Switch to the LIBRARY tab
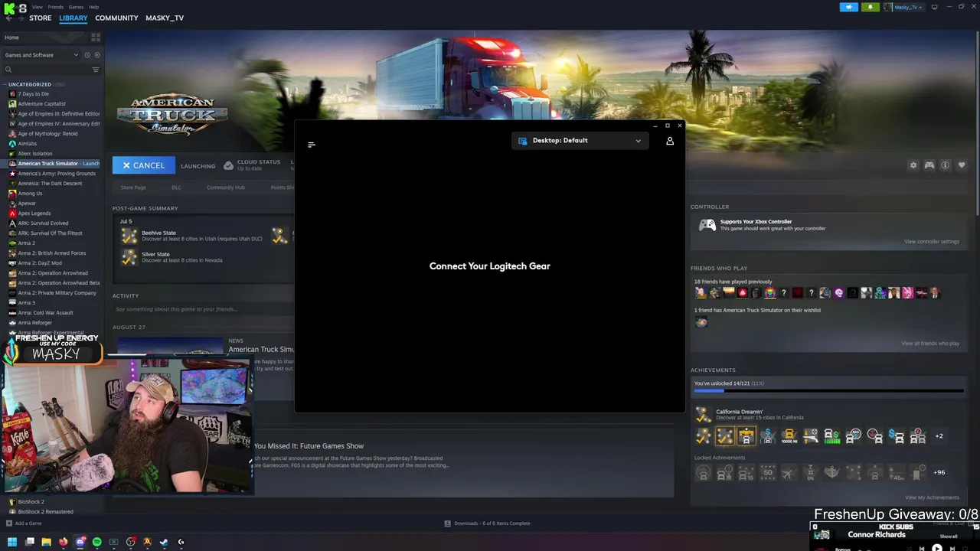 click(x=73, y=18)
